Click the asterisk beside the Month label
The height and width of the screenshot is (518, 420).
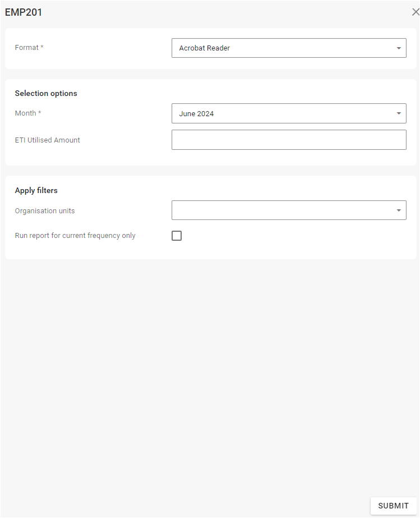tap(40, 113)
